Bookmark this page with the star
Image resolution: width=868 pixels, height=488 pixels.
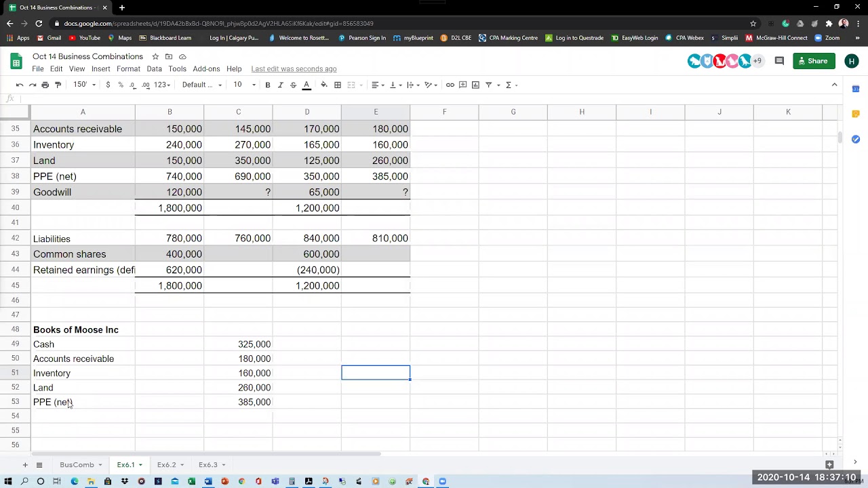coord(753,23)
